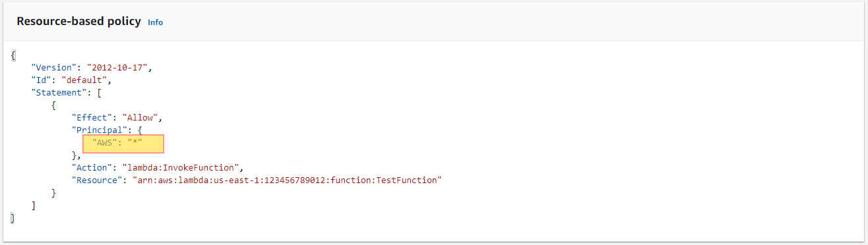Click the highlighted "AWS": "*" line
The image size is (868, 245).
click(x=123, y=144)
